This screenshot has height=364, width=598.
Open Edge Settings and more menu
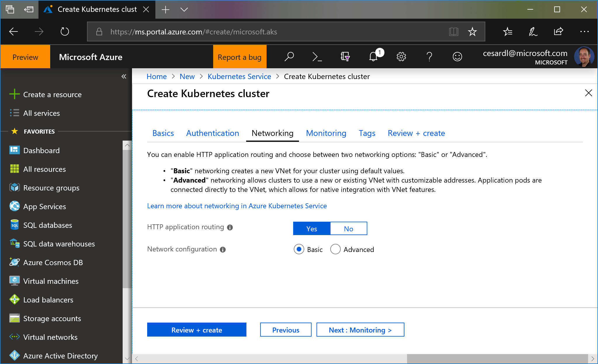(584, 32)
